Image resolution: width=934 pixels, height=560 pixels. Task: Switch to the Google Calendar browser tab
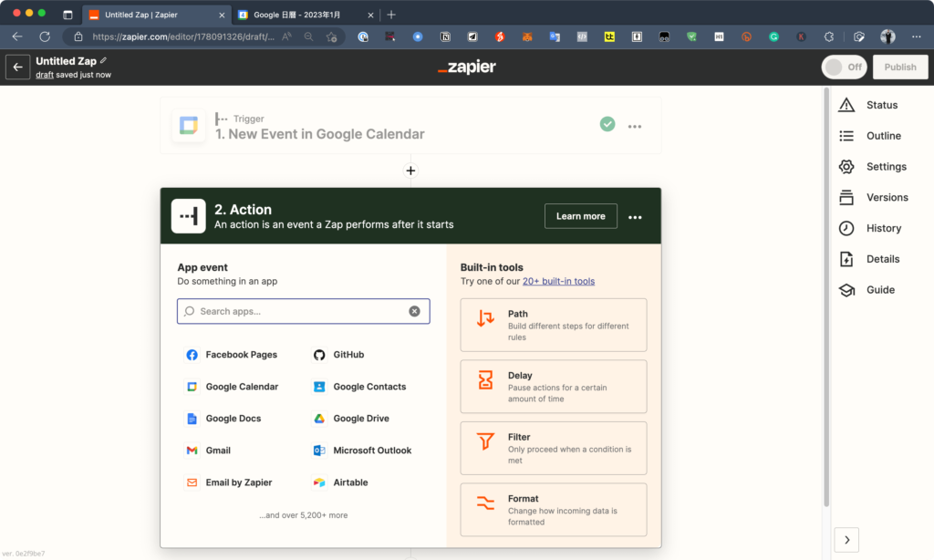coord(305,15)
